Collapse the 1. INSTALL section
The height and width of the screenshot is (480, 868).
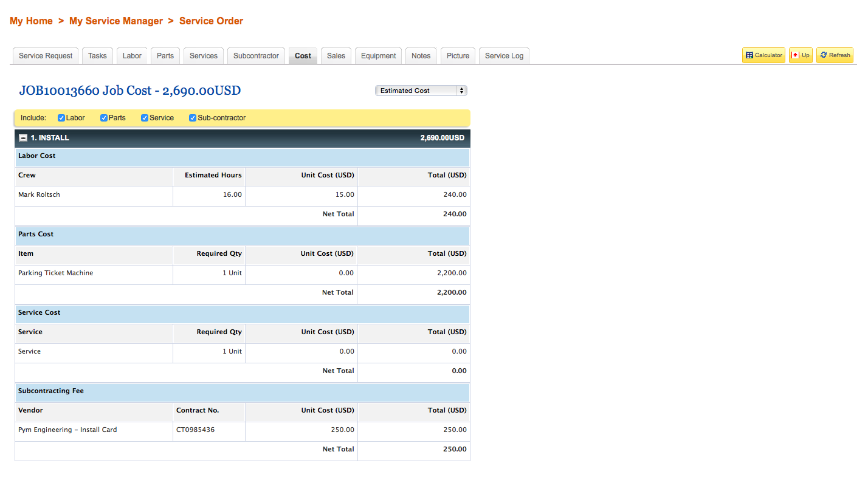pyautogui.click(x=23, y=138)
